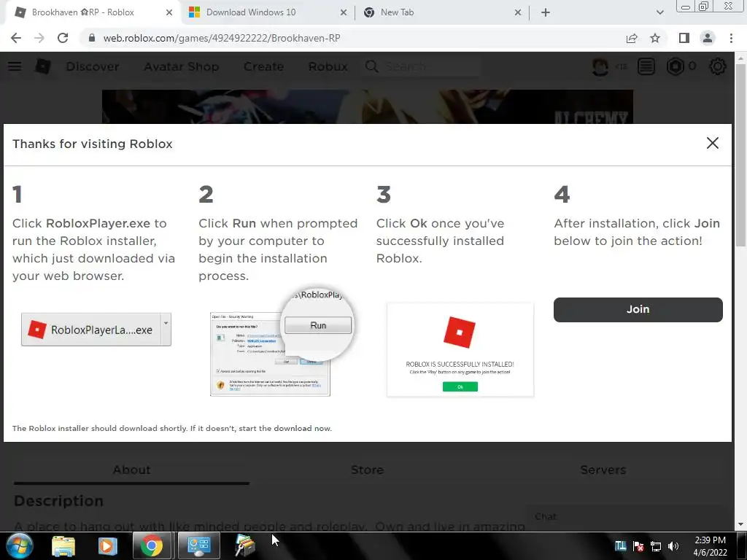Bookmark this page with star
This screenshot has height=560, width=747.
click(x=655, y=38)
